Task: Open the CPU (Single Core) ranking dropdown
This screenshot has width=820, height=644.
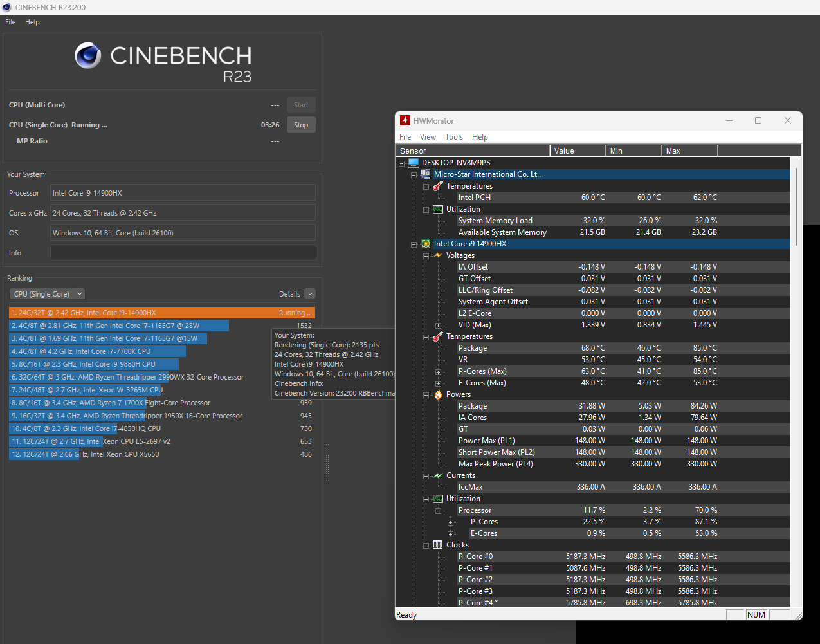Action: point(47,294)
